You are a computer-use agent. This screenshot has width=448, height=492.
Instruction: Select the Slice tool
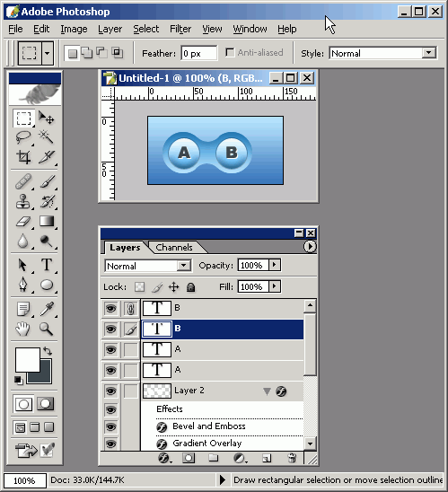[47, 157]
